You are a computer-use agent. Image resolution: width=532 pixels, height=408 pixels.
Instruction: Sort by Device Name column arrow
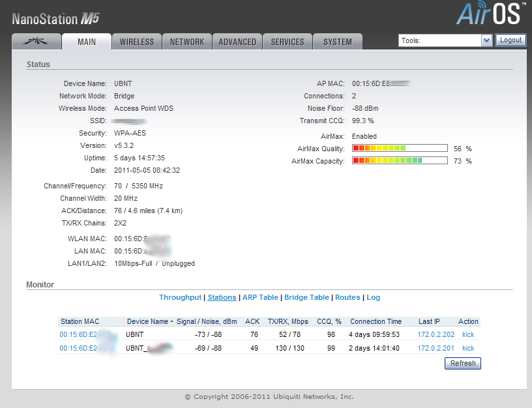pyautogui.click(x=172, y=321)
